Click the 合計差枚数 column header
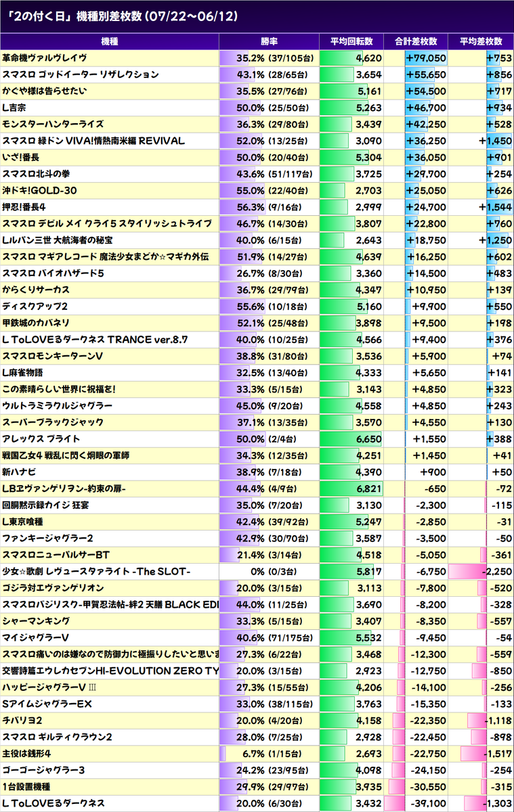This screenshot has width=514, height=812. point(416,41)
